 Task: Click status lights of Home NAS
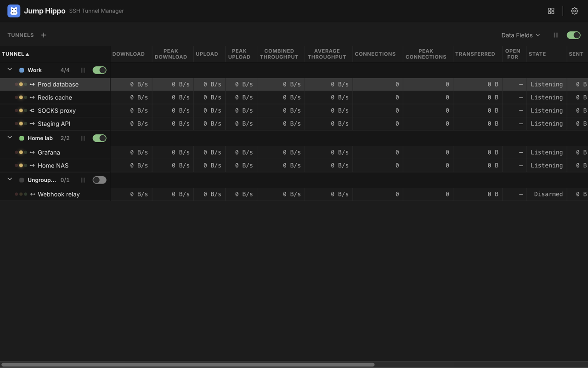click(21, 166)
